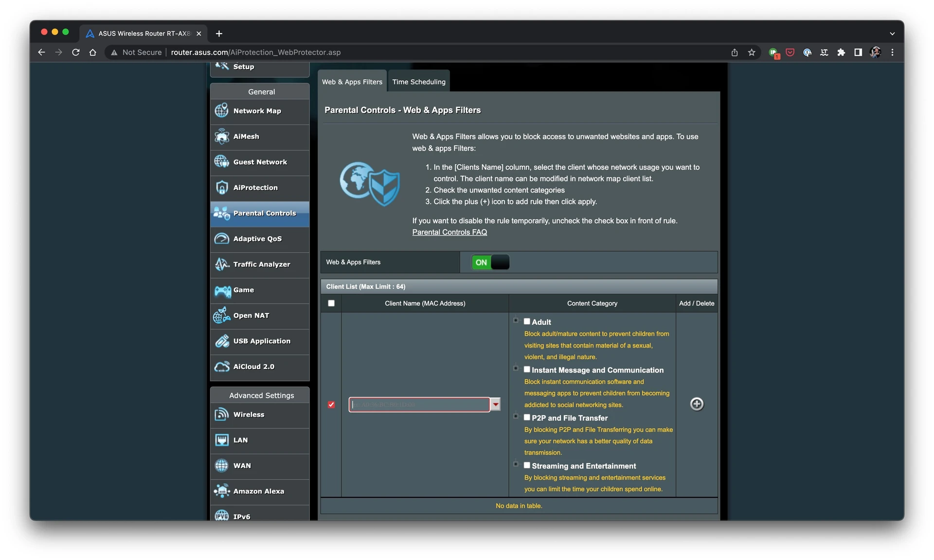Screen dimensions: 934x560
Task: Open AiProtection menu item
Action: (260, 188)
